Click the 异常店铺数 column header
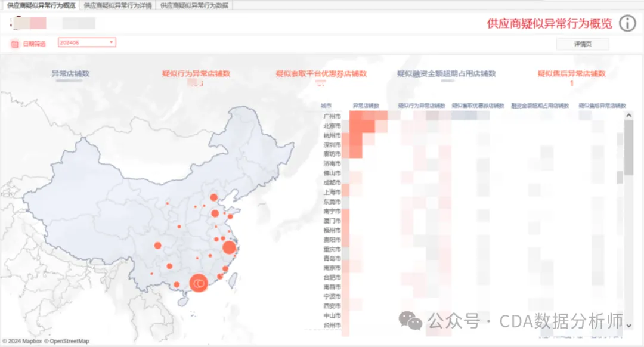The image size is (644, 347). pyautogui.click(x=366, y=106)
